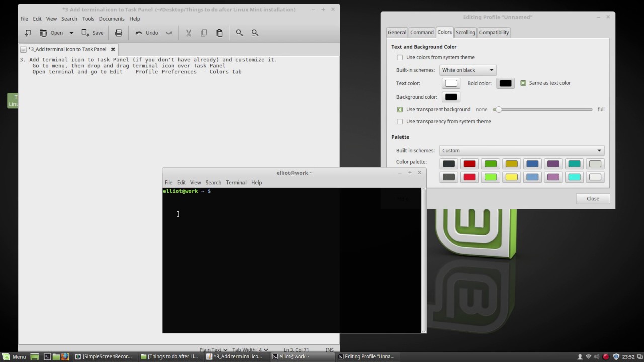The image size is (644, 362).
Task: Enable Use colors from system theme
Action: [400, 57]
